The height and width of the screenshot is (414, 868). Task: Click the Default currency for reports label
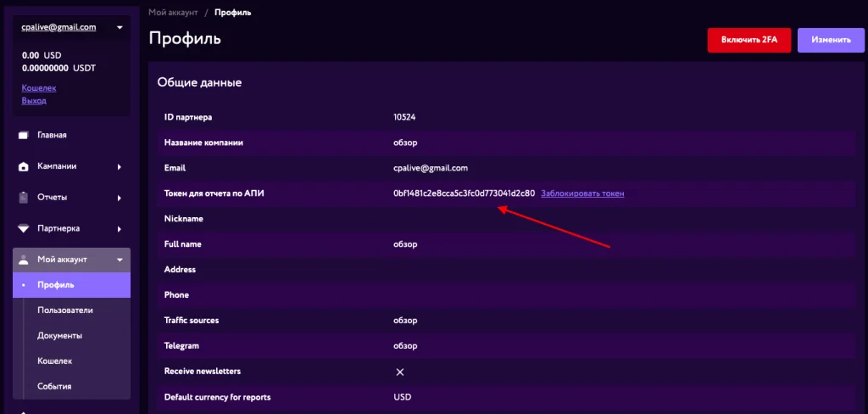218,397
